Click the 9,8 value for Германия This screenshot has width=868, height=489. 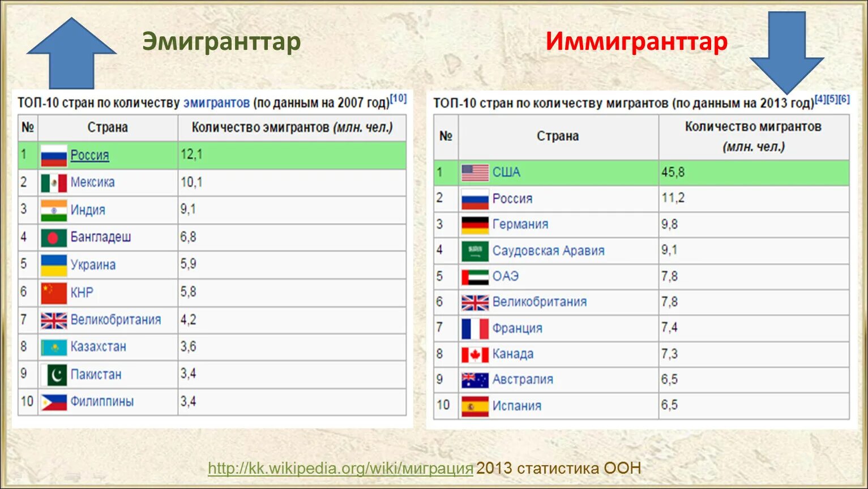pyautogui.click(x=669, y=224)
